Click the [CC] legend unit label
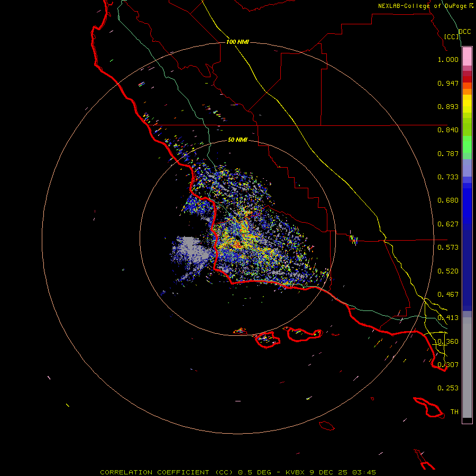 [451, 36]
